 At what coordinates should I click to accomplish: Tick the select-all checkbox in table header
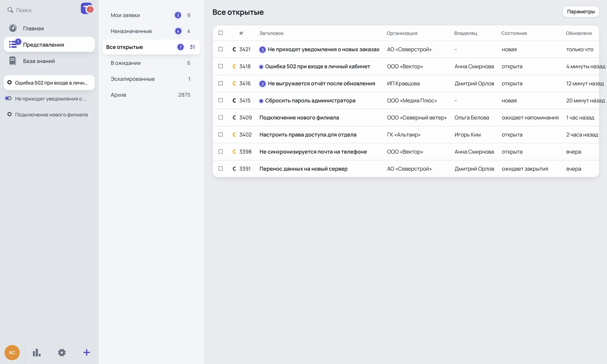point(221,33)
